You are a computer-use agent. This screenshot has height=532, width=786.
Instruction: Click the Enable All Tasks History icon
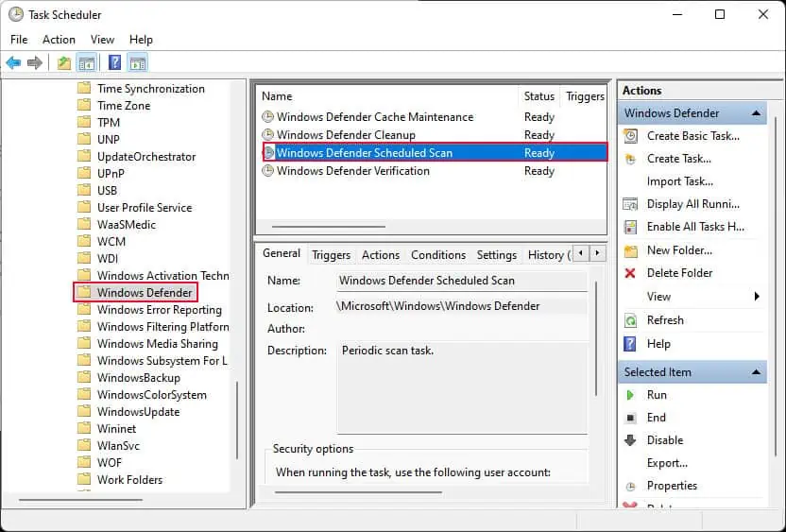click(630, 227)
